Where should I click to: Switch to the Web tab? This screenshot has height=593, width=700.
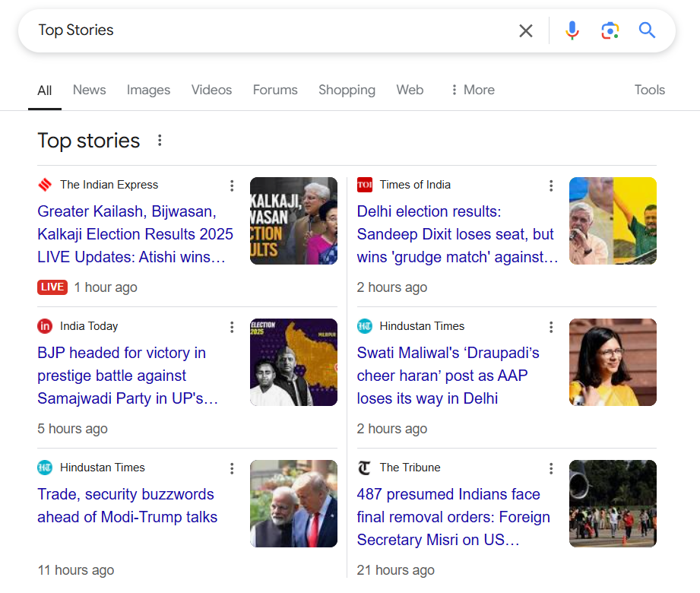coord(410,90)
